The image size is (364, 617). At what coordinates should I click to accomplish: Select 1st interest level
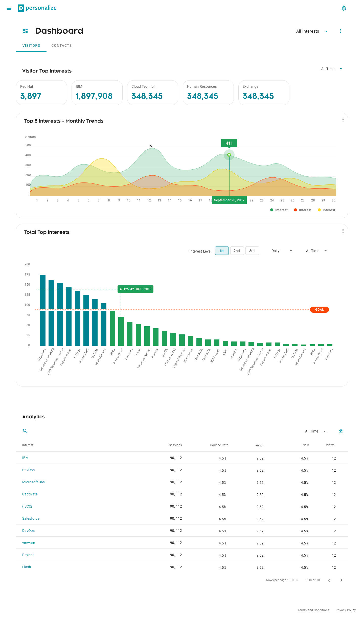(222, 251)
